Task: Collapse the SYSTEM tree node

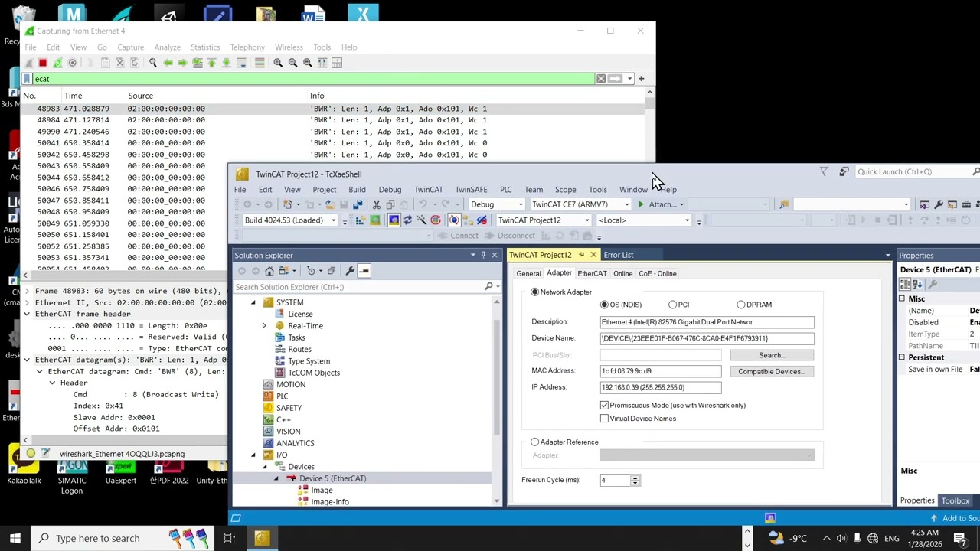Action: [253, 302]
